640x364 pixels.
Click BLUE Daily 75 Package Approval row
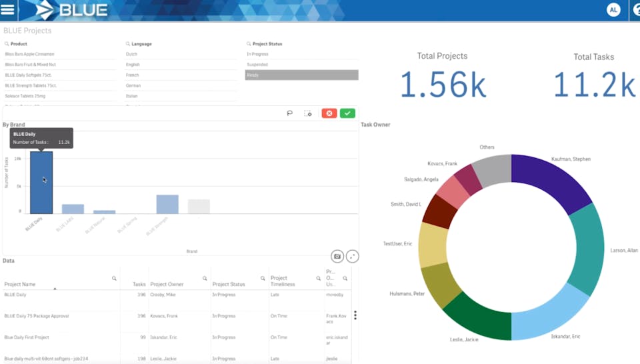tap(37, 316)
